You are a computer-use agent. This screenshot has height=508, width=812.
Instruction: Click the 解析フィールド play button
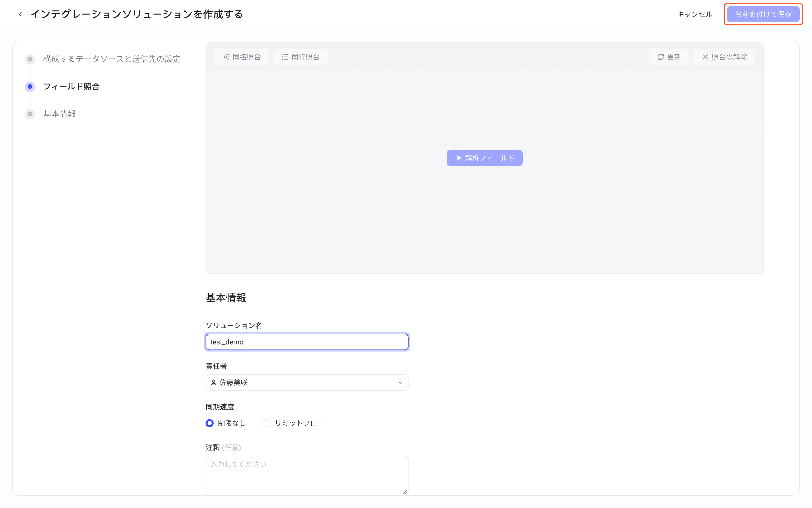pos(484,158)
